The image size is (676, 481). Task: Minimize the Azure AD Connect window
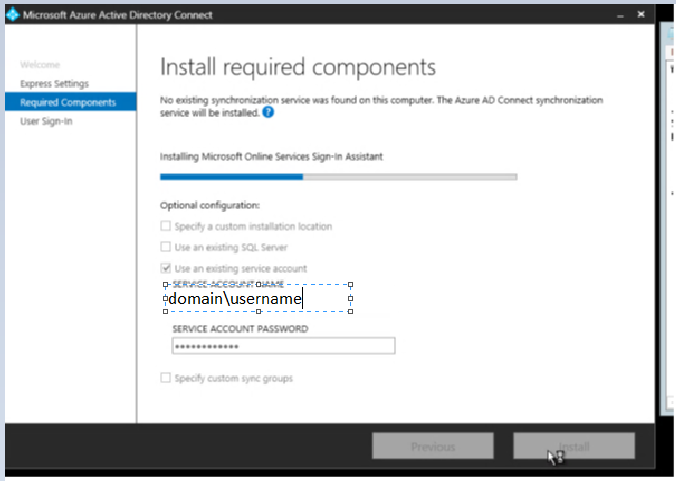click(620, 15)
